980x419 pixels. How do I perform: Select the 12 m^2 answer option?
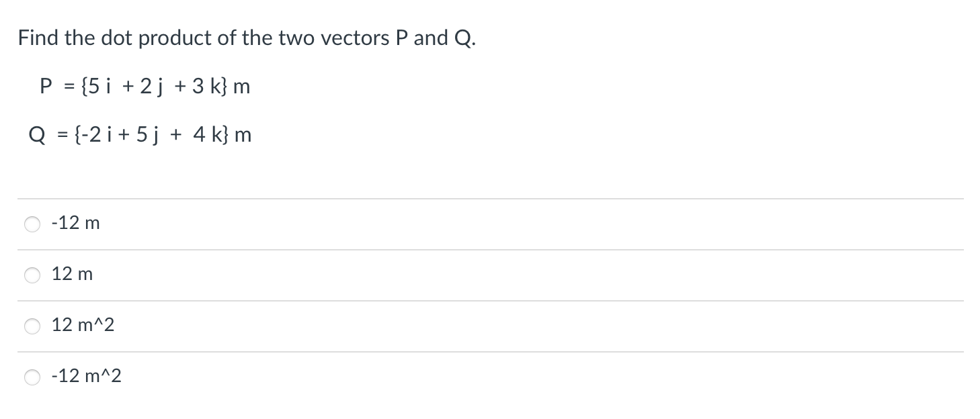[x=32, y=326]
